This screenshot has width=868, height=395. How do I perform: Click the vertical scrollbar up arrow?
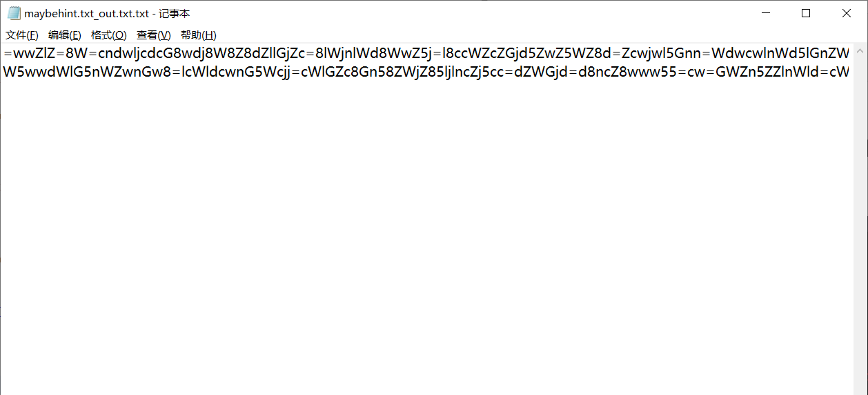[860, 50]
